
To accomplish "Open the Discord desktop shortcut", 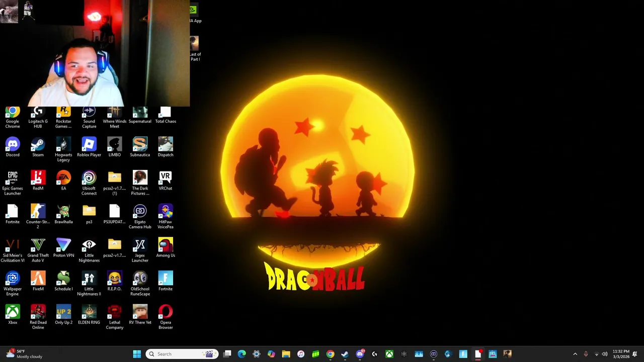I will (x=13, y=147).
